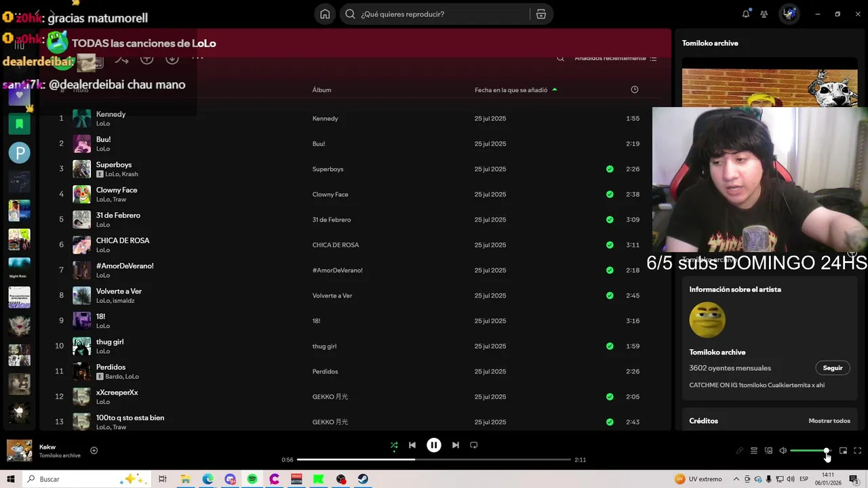Viewport: 868px width, 488px height.
Task: Open the Windows Start menu
Action: click(10, 479)
